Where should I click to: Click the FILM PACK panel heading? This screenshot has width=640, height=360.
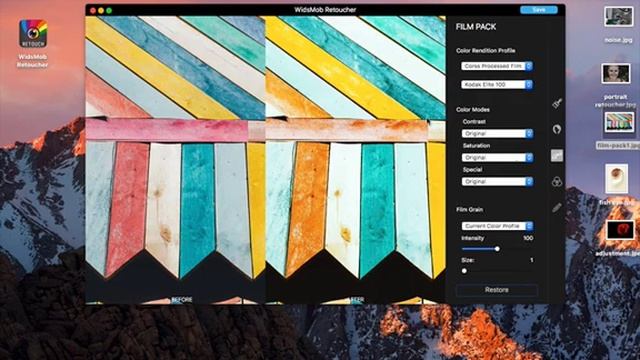coord(476,27)
